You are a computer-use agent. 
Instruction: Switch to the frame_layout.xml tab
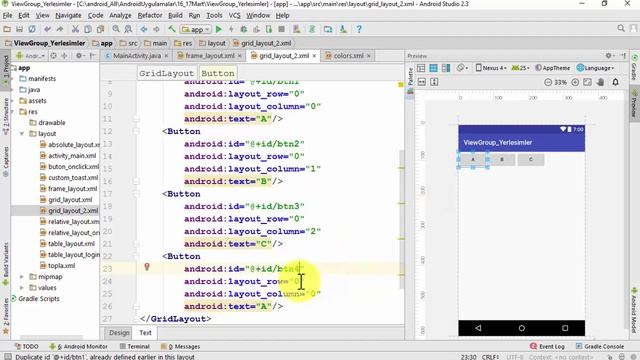click(x=209, y=56)
